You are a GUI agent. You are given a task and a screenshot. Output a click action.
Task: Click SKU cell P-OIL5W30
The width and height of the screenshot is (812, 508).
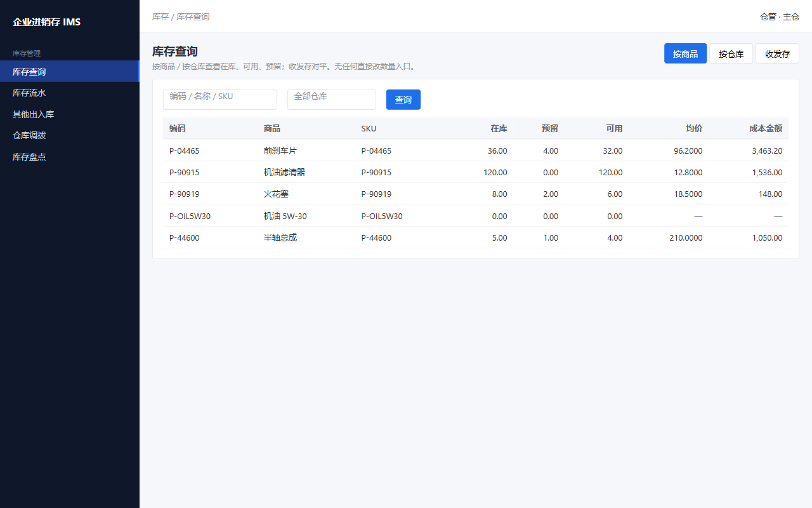(382, 216)
